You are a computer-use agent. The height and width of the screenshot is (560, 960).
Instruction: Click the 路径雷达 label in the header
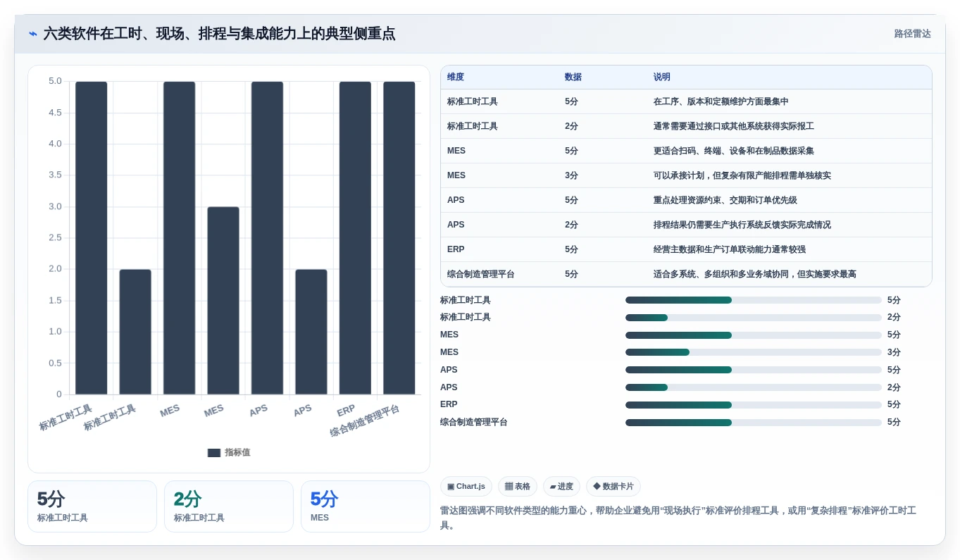point(912,34)
